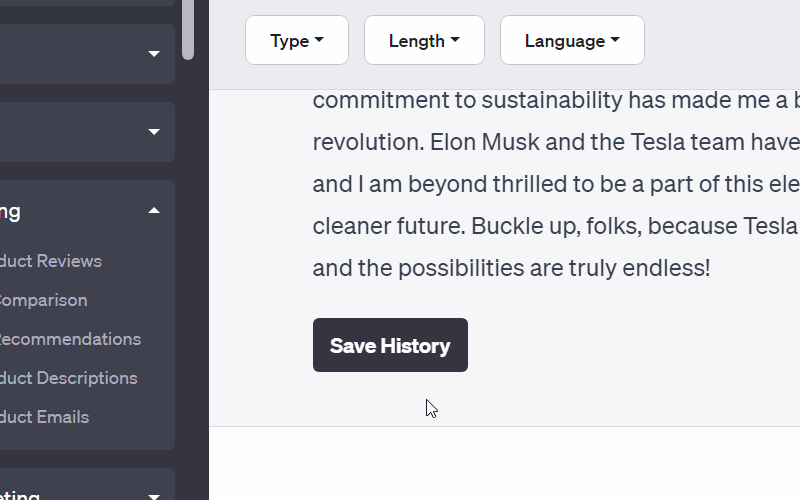Click the caret arrow beside Type

point(319,41)
